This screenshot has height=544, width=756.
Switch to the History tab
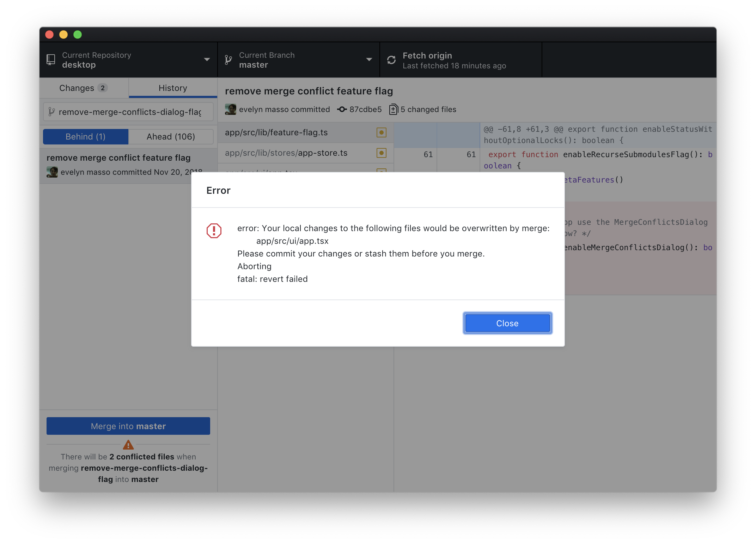(172, 88)
